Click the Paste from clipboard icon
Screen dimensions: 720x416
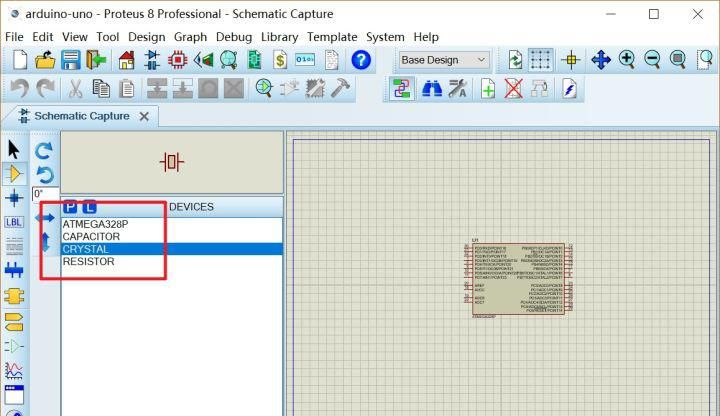127,88
